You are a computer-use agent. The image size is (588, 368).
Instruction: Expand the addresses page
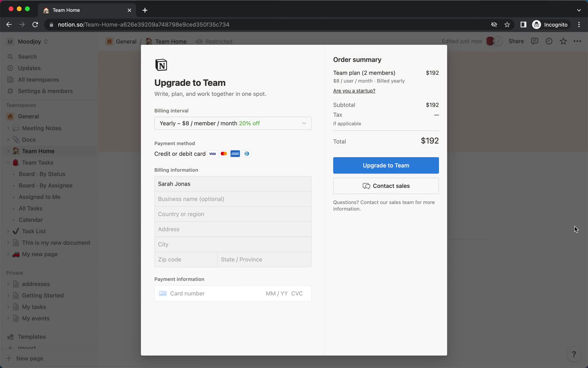8,284
